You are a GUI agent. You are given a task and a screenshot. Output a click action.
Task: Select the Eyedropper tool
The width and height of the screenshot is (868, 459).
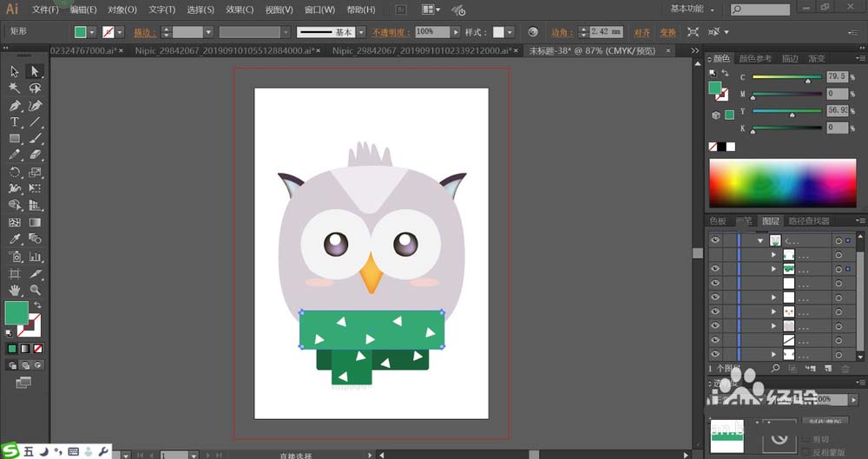point(15,239)
